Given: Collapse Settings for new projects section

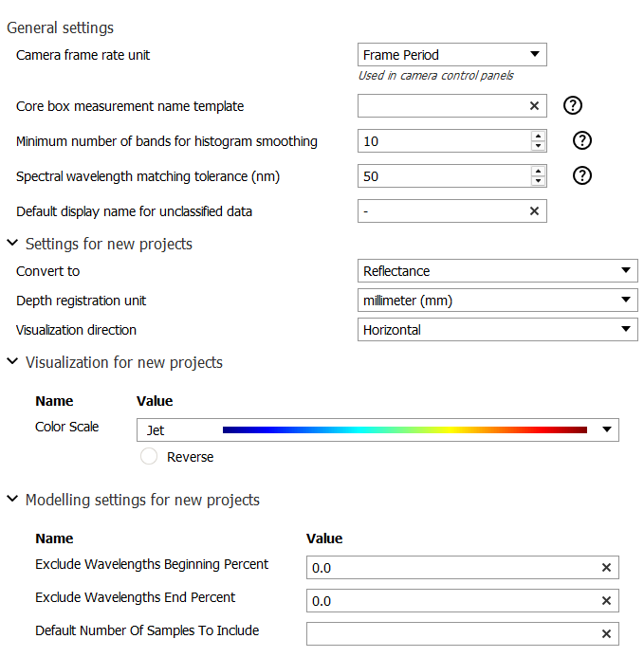Looking at the screenshot, I should [12, 244].
